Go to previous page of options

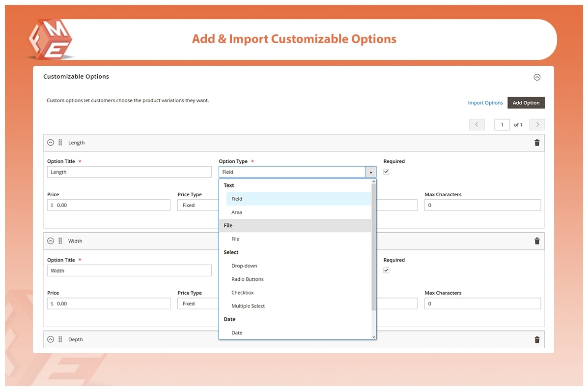[x=476, y=125]
